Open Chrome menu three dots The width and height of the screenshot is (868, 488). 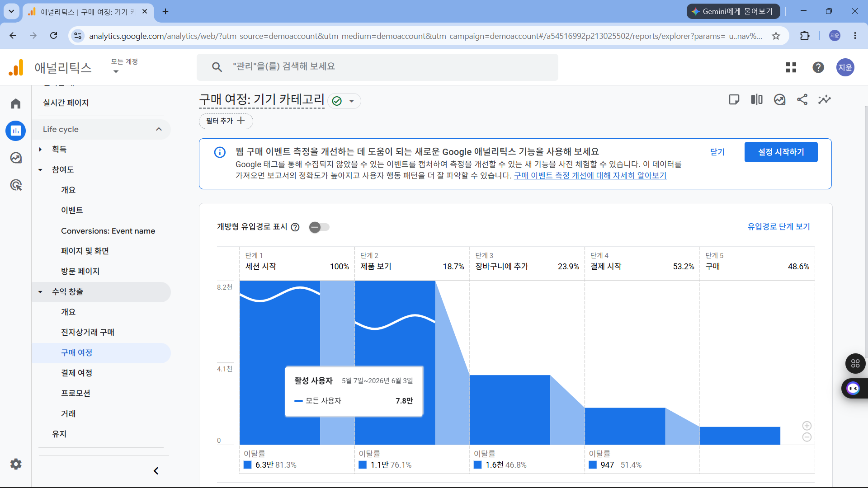pyautogui.click(x=855, y=36)
